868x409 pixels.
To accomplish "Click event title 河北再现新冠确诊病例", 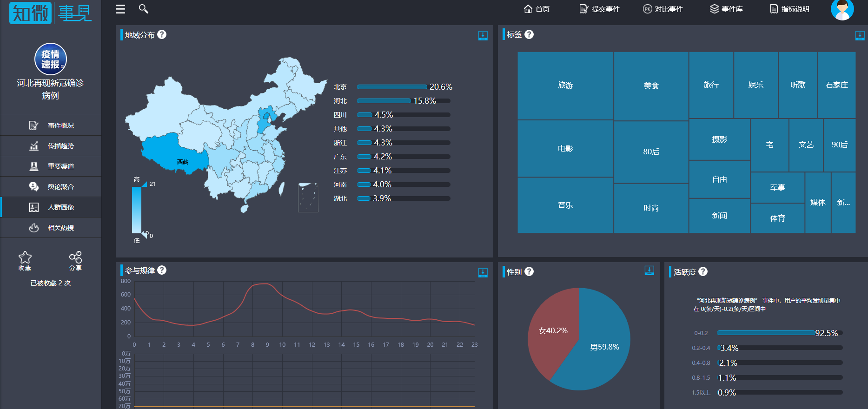I will [x=51, y=89].
